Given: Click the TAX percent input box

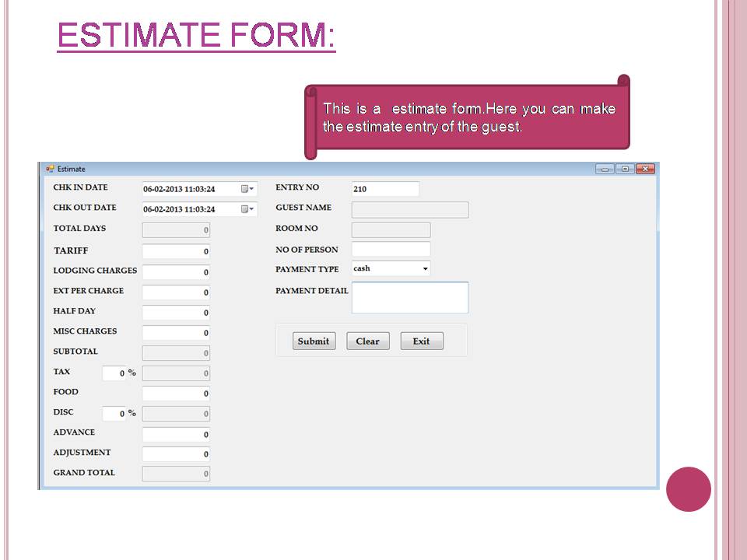Looking at the screenshot, I should [x=114, y=373].
